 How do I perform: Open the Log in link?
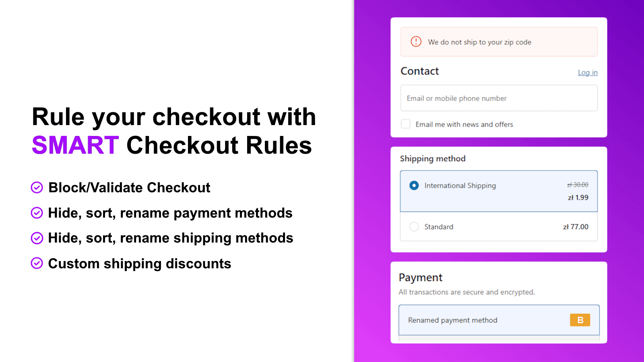587,72
